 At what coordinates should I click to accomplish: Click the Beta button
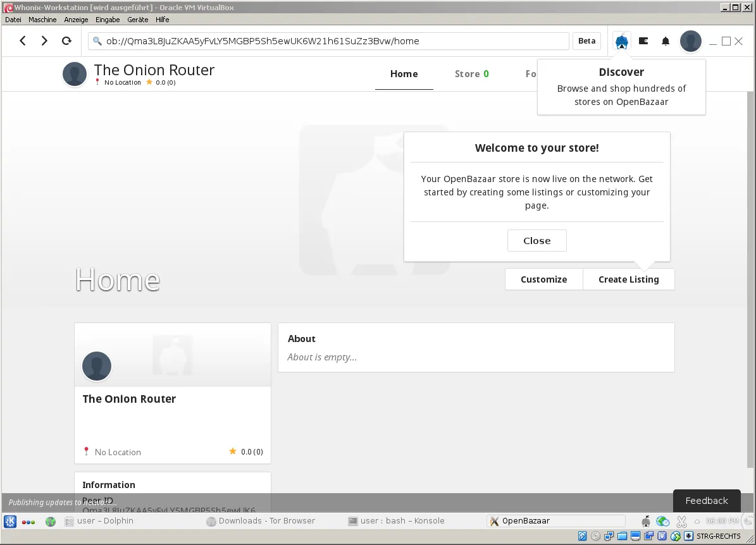coord(586,41)
